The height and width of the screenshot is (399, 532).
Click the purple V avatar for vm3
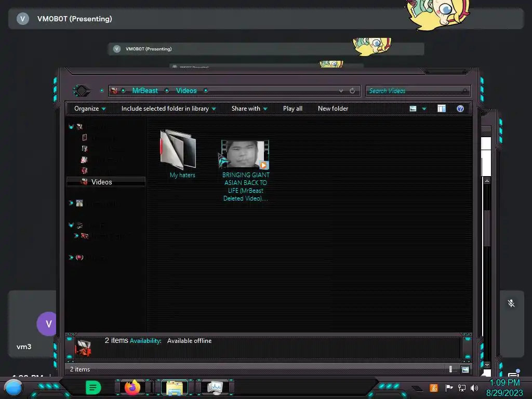pos(47,324)
